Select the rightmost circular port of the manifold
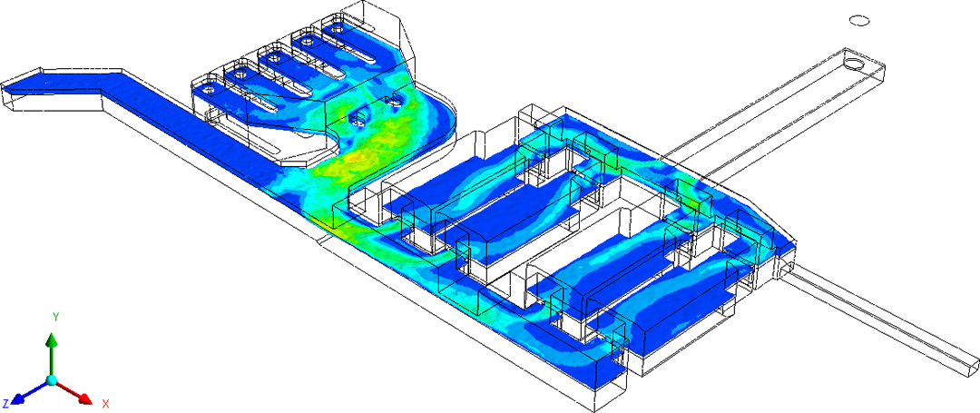 (x=338, y=28)
